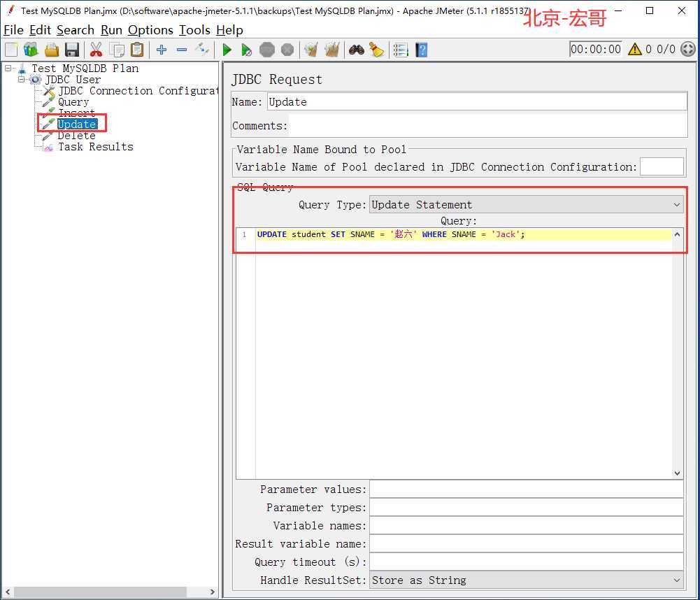
Task: Click the Expand All plus icon
Action: click(162, 50)
